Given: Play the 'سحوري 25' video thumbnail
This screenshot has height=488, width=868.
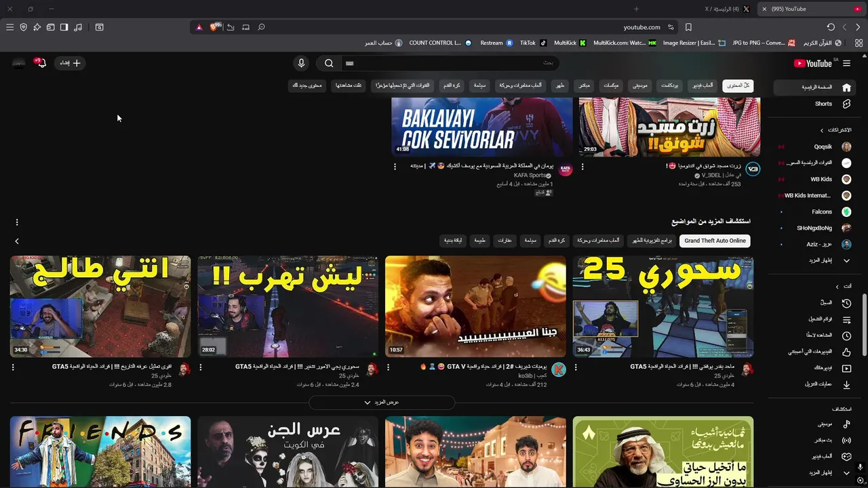Looking at the screenshot, I should tap(663, 306).
